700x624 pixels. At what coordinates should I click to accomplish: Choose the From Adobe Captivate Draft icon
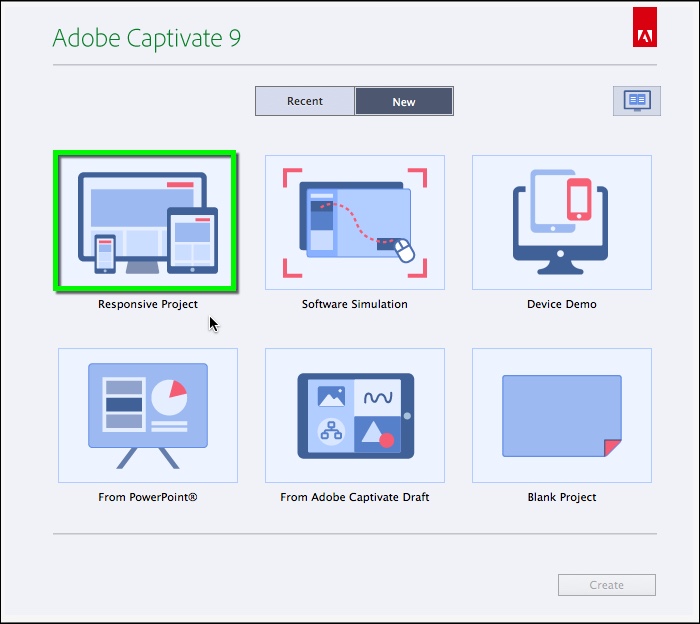[x=354, y=415]
